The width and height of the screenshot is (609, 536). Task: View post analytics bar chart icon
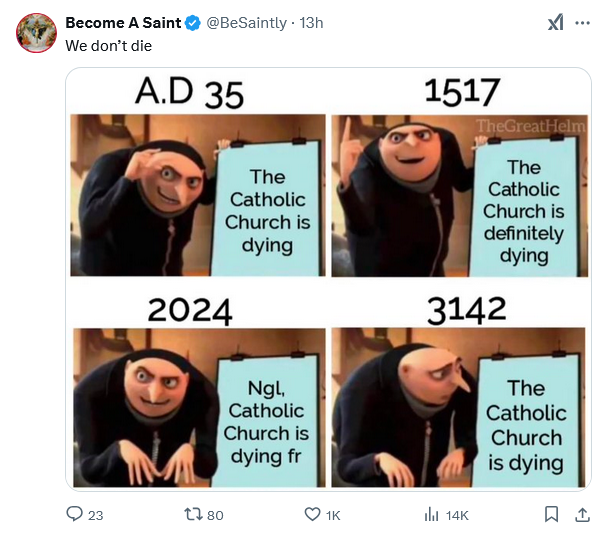(432, 514)
